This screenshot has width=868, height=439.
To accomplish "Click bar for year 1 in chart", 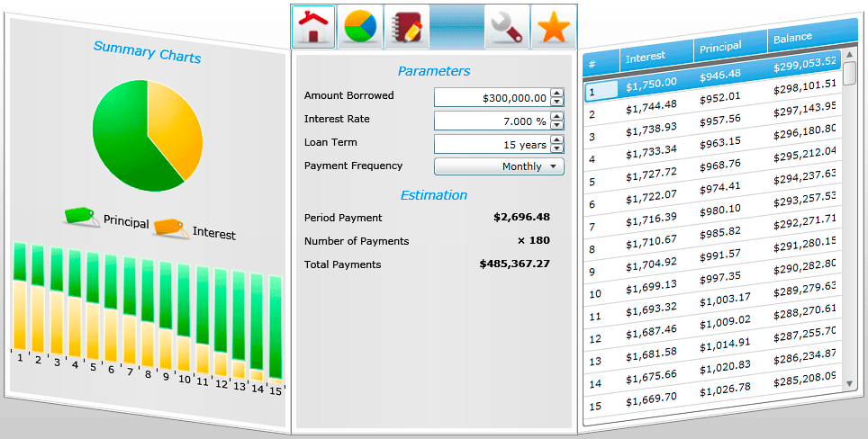I will pyautogui.click(x=21, y=296).
